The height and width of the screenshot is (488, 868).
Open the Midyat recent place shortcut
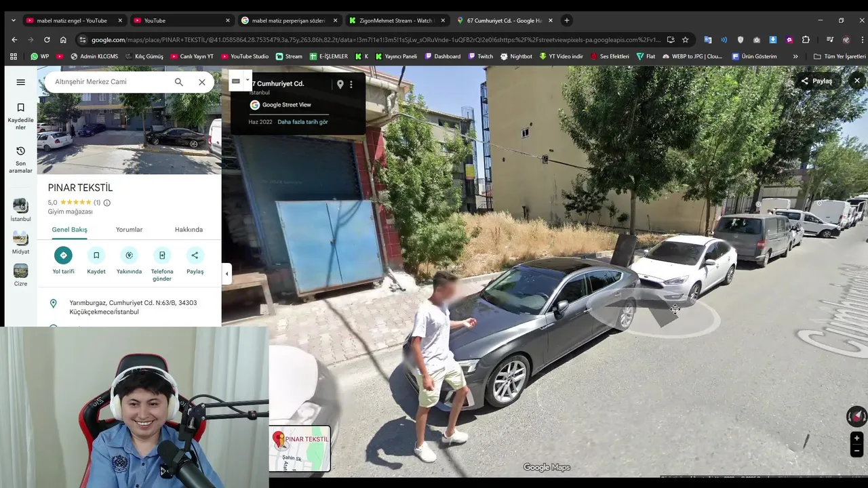click(x=20, y=243)
